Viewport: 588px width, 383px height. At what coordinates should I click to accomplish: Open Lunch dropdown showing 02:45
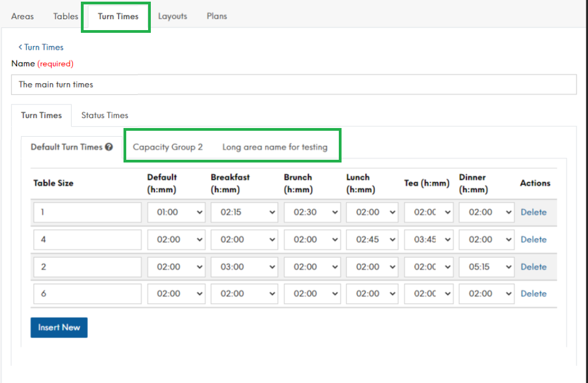372,240
